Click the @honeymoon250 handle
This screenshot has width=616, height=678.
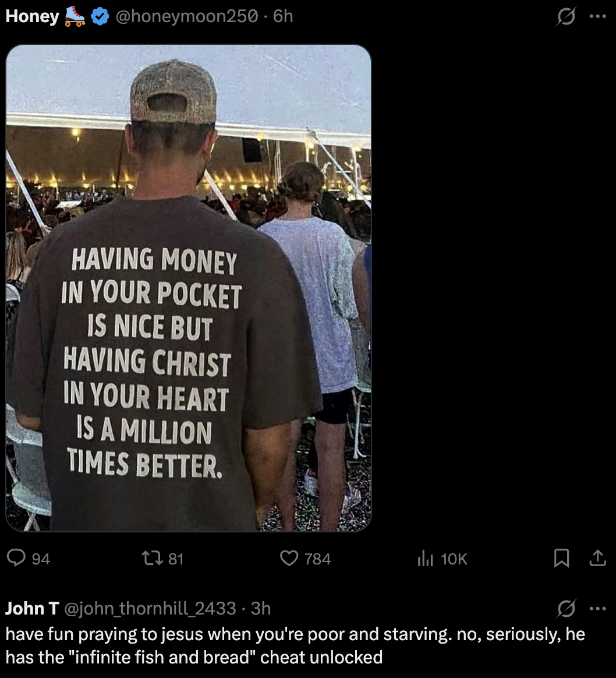point(186,17)
